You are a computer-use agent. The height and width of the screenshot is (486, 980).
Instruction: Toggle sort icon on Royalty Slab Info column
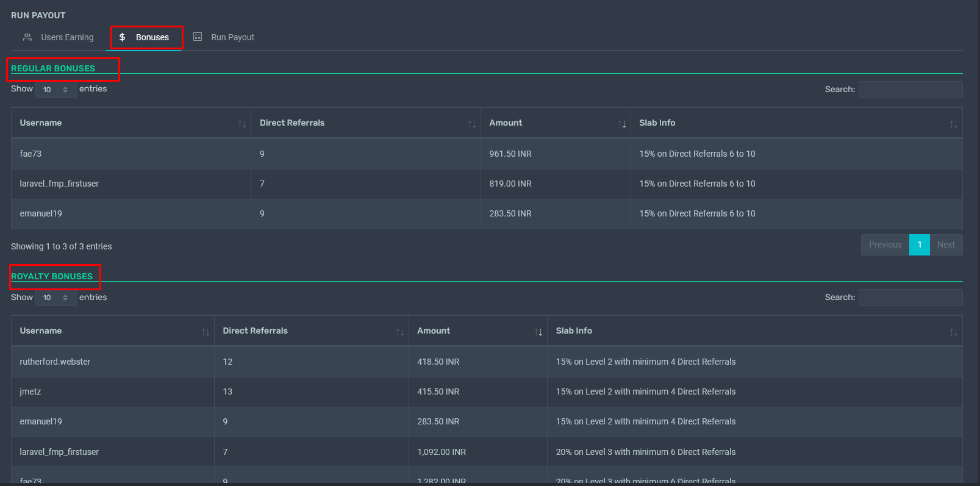(x=953, y=332)
